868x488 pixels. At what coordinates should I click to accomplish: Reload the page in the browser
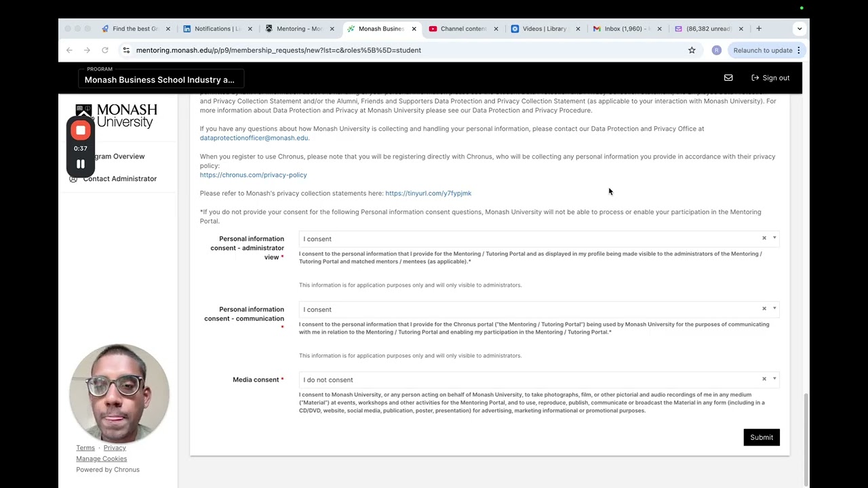105,50
